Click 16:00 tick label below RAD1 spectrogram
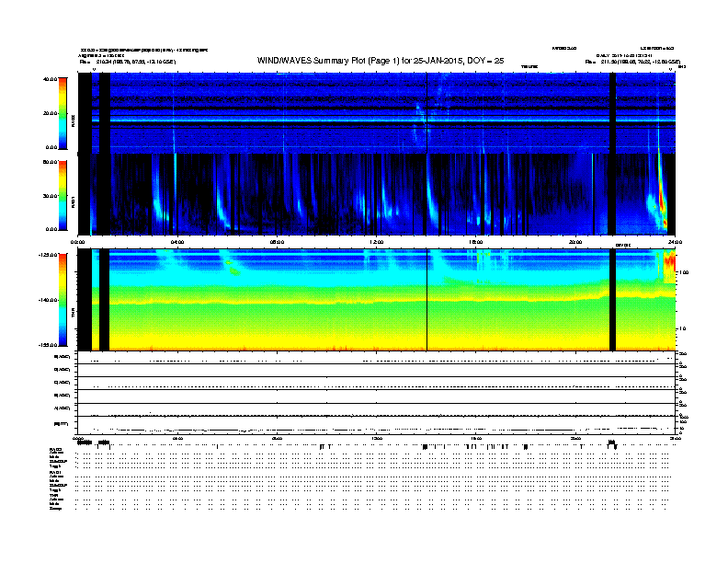 point(476,242)
